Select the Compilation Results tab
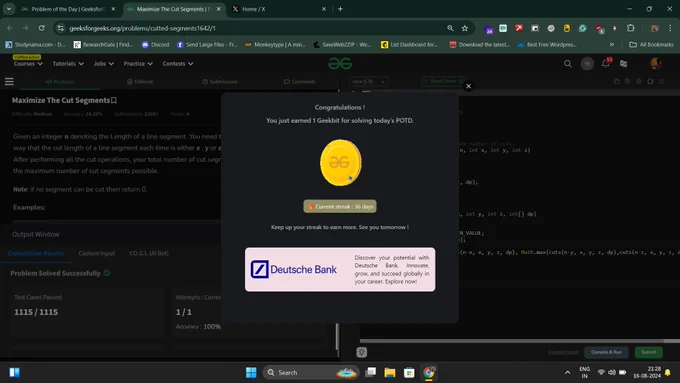This screenshot has width=680, height=383. 36,253
